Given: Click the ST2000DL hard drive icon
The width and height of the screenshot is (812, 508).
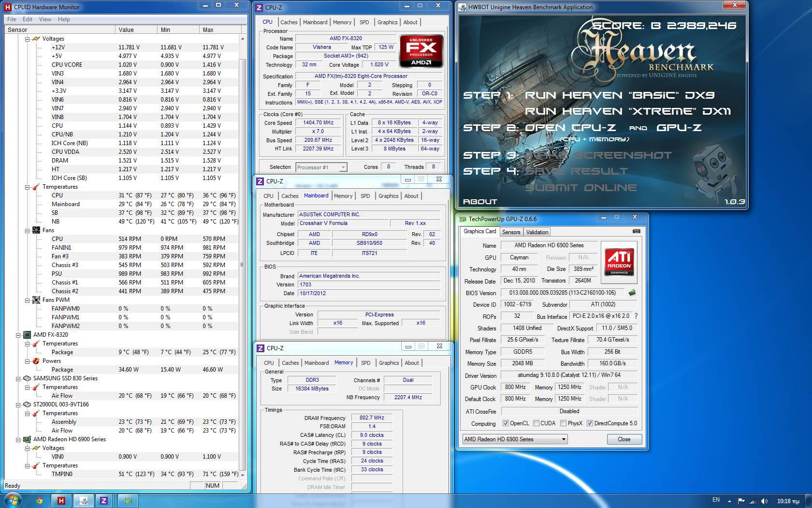Looking at the screenshot, I should click(x=27, y=404).
